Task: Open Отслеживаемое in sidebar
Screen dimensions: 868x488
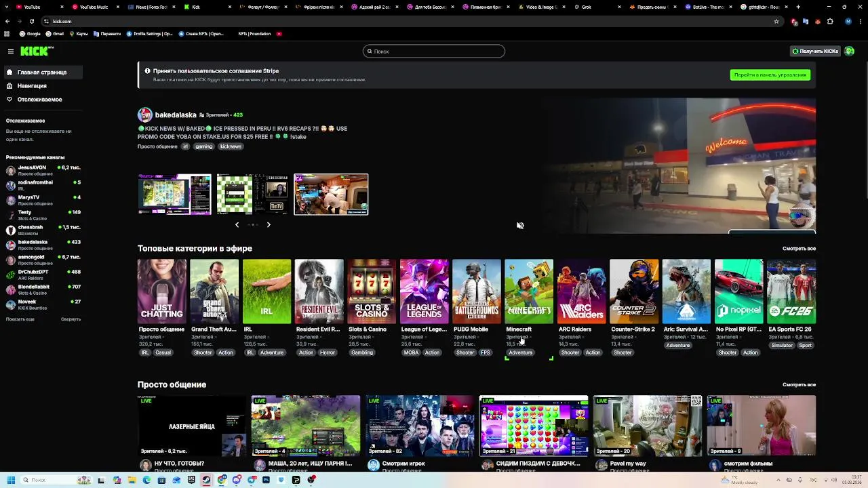Action: pyautogui.click(x=39, y=100)
